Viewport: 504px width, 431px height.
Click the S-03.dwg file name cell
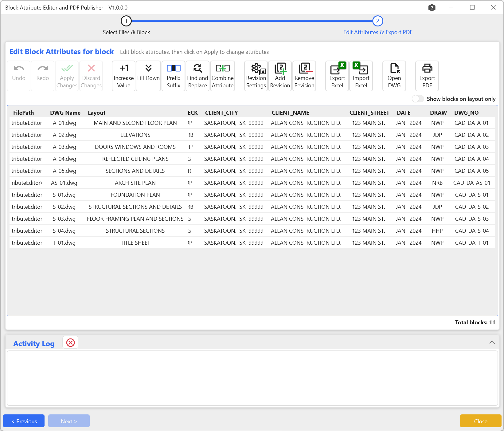coord(64,219)
